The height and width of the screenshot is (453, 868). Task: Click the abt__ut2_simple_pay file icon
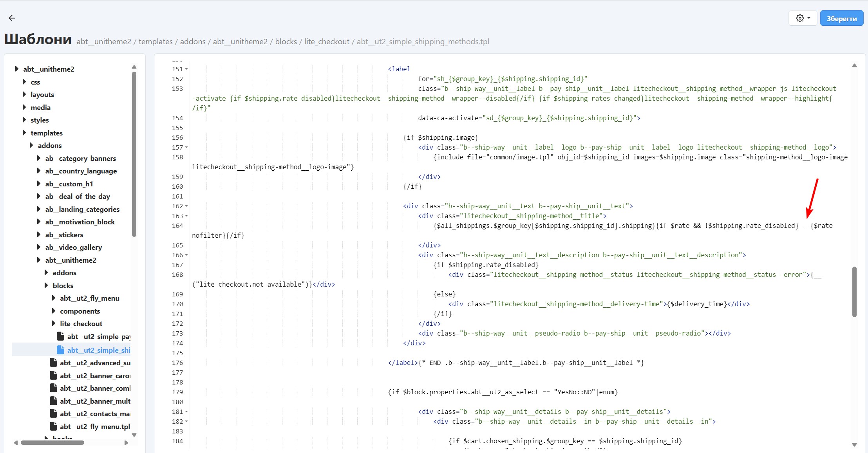pyautogui.click(x=61, y=336)
